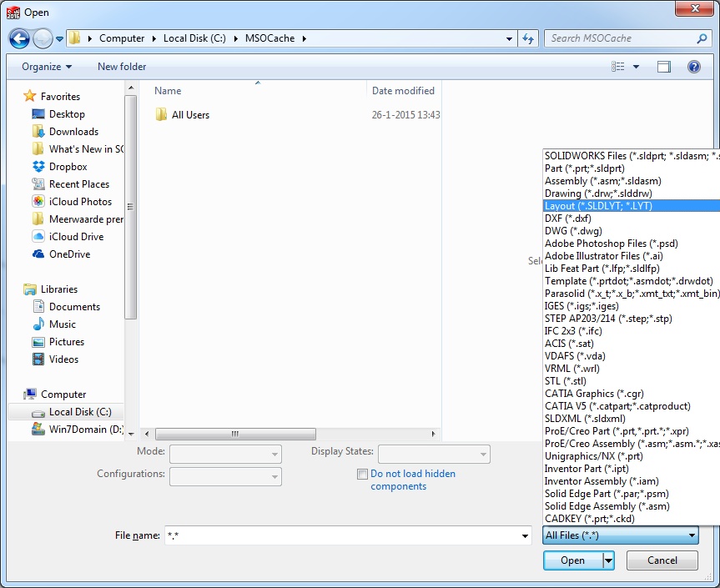Image resolution: width=720 pixels, height=588 pixels.
Task: Open the Videos library
Action: tap(56, 359)
